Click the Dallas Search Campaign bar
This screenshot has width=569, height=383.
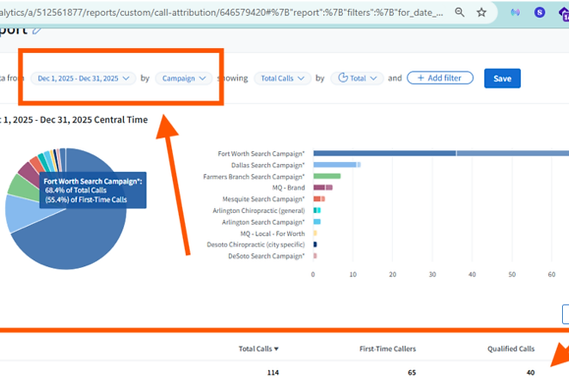tap(337, 165)
